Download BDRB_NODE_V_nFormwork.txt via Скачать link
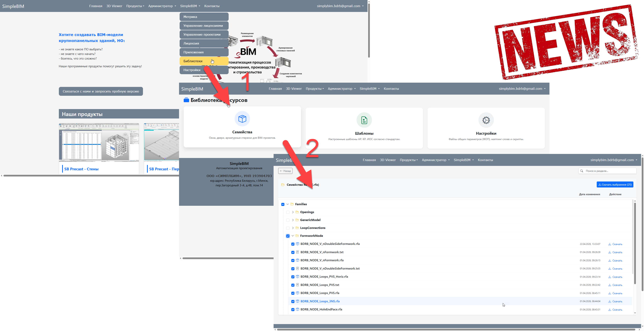 coord(615,252)
